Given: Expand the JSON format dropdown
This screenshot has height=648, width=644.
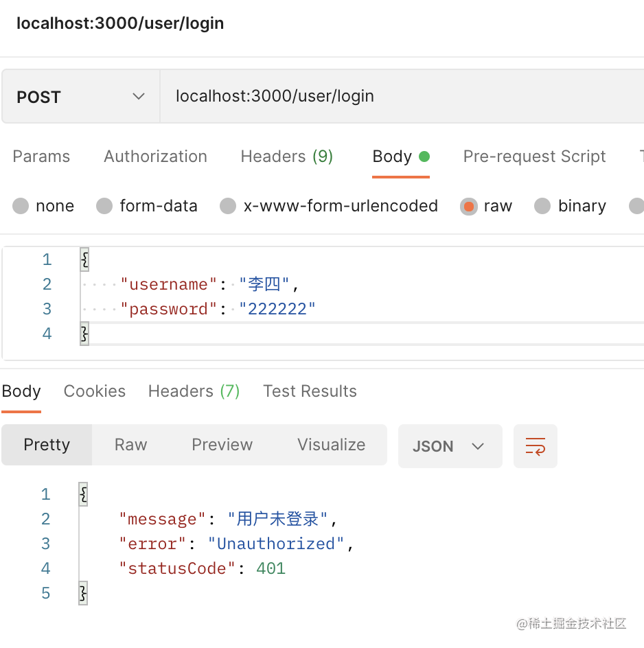Looking at the screenshot, I should point(450,446).
